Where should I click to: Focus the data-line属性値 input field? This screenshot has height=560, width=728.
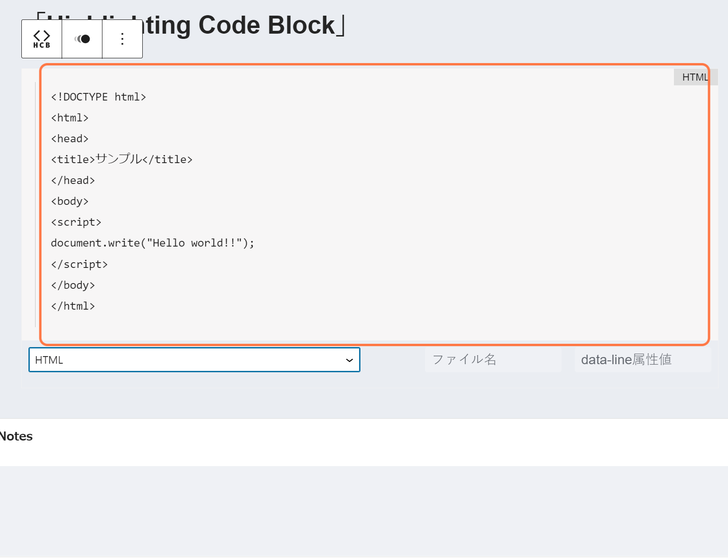tap(643, 360)
